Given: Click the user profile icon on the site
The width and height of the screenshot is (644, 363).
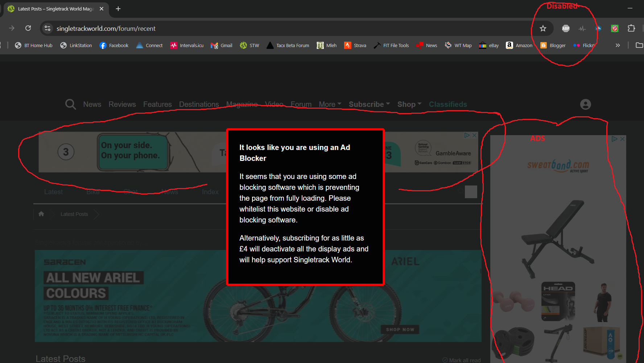Looking at the screenshot, I should (x=586, y=104).
